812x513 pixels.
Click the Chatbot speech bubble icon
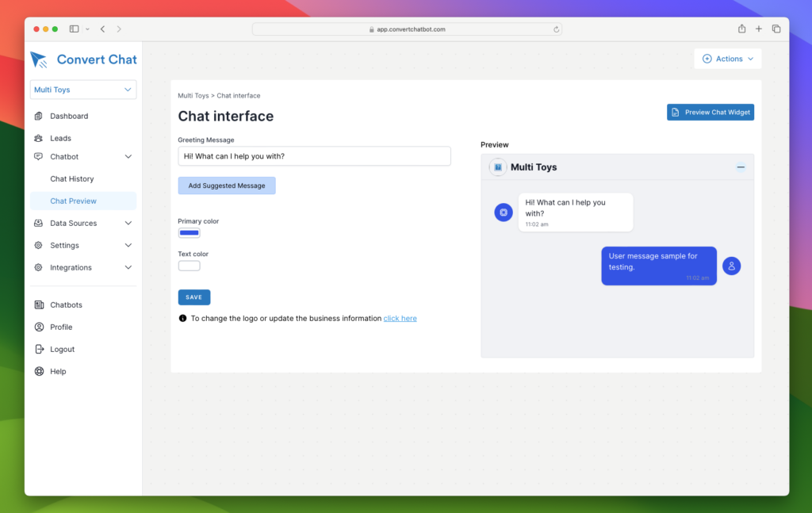(38, 156)
